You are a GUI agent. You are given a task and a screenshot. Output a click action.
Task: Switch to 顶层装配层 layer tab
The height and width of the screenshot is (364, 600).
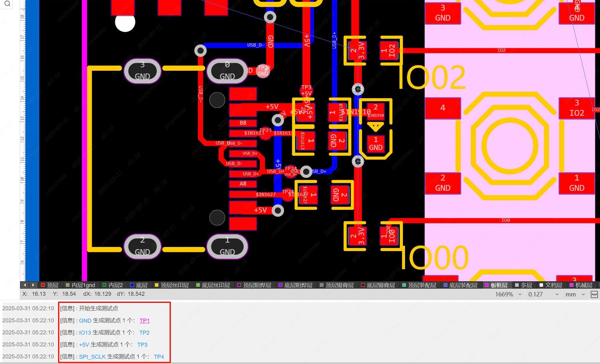coord(422,285)
